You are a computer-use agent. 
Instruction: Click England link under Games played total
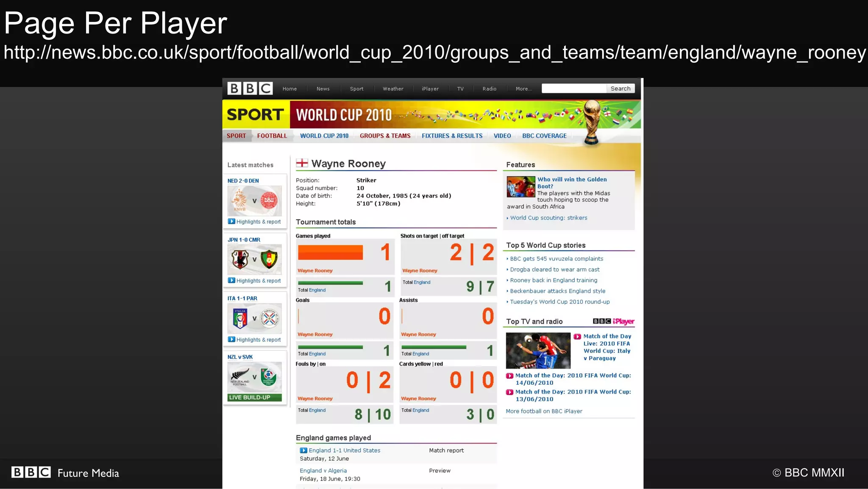click(x=317, y=290)
